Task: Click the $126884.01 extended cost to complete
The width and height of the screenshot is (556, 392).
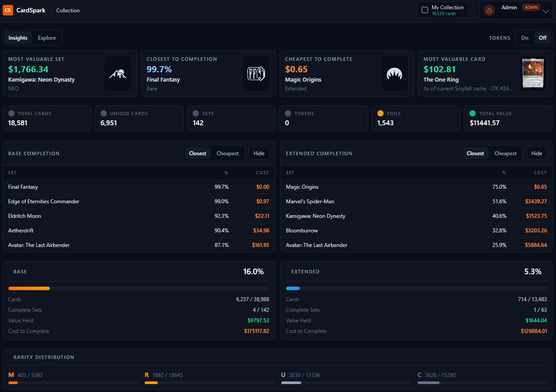Action: [534, 331]
